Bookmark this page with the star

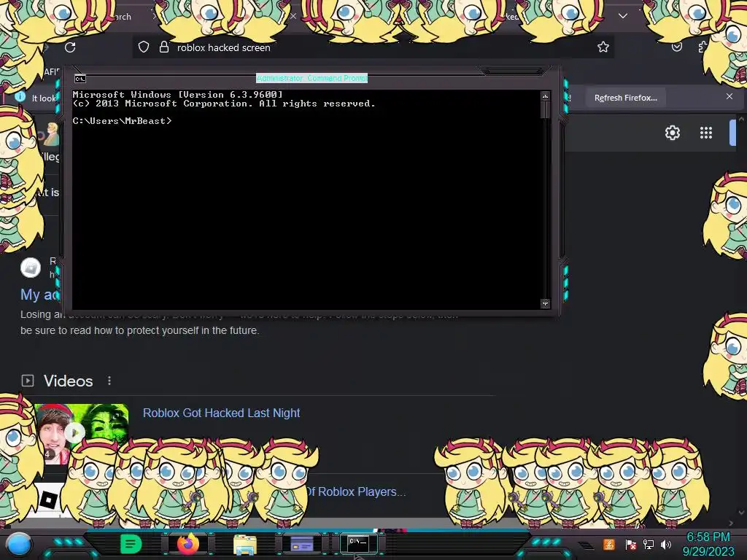[x=603, y=47]
